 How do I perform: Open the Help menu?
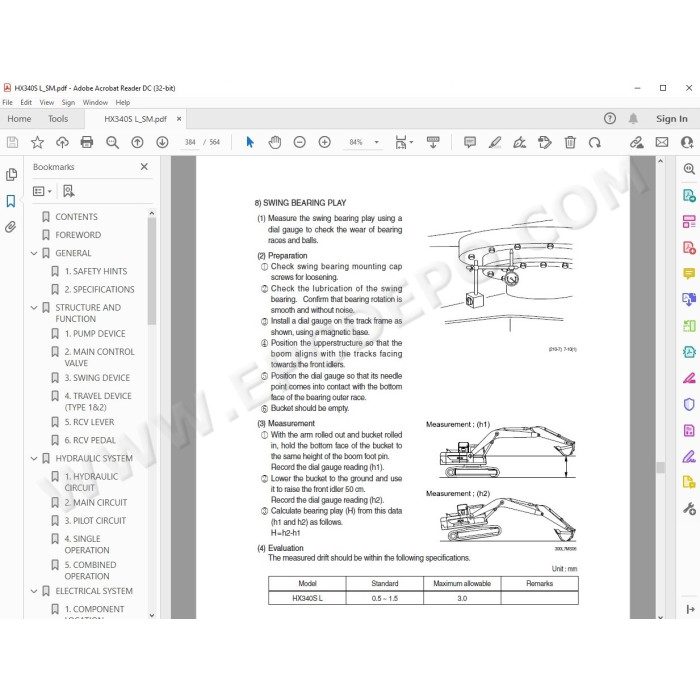[x=123, y=102]
